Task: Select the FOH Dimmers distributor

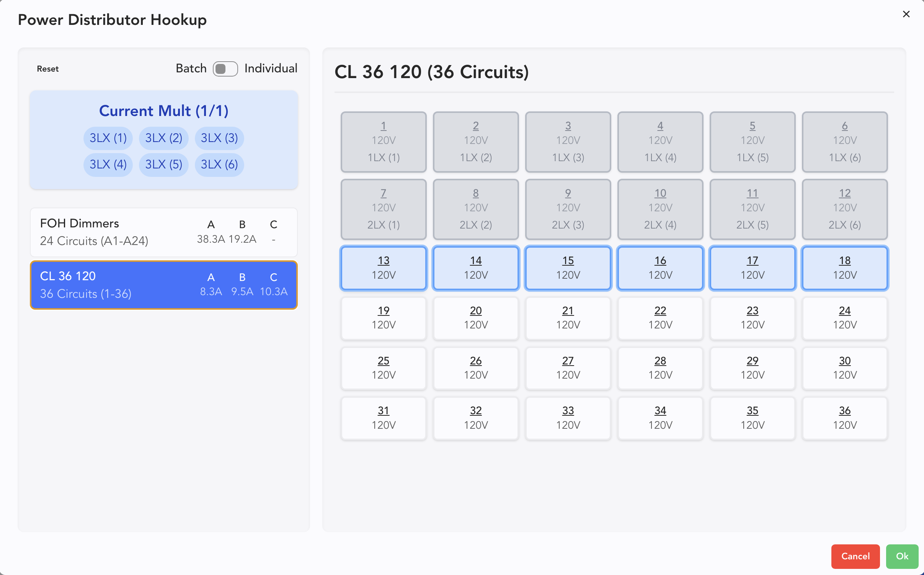Action: click(x=164, y=232)
